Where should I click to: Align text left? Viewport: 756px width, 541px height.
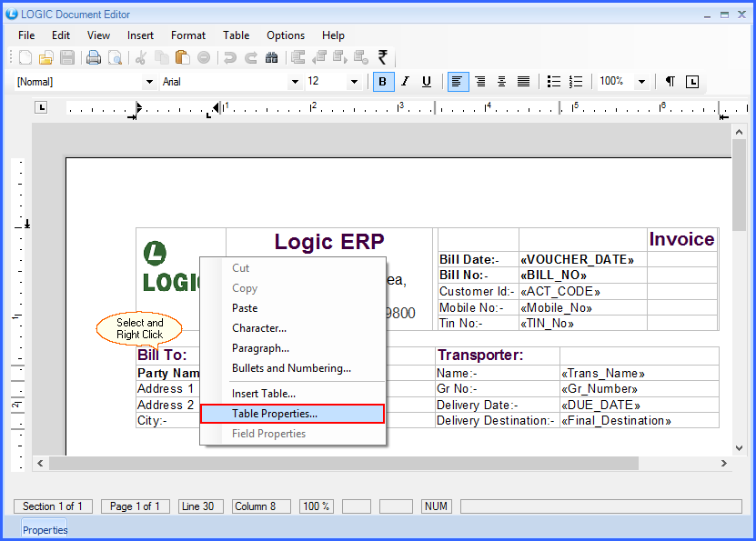(x=458, y=82)
